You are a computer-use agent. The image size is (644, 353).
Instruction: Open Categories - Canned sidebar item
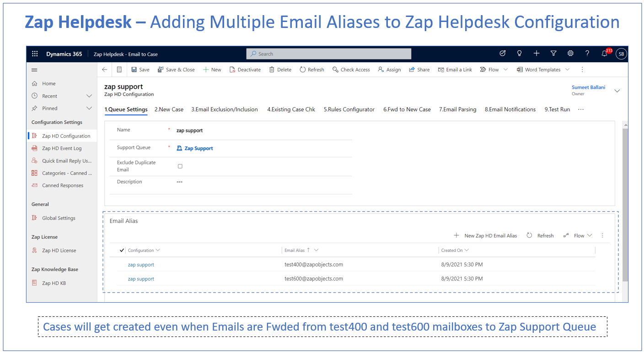coord(61,173)
